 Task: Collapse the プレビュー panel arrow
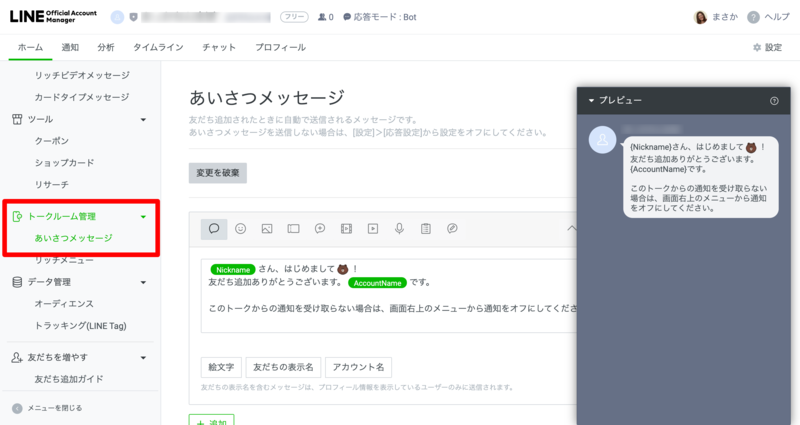(591, 101)
